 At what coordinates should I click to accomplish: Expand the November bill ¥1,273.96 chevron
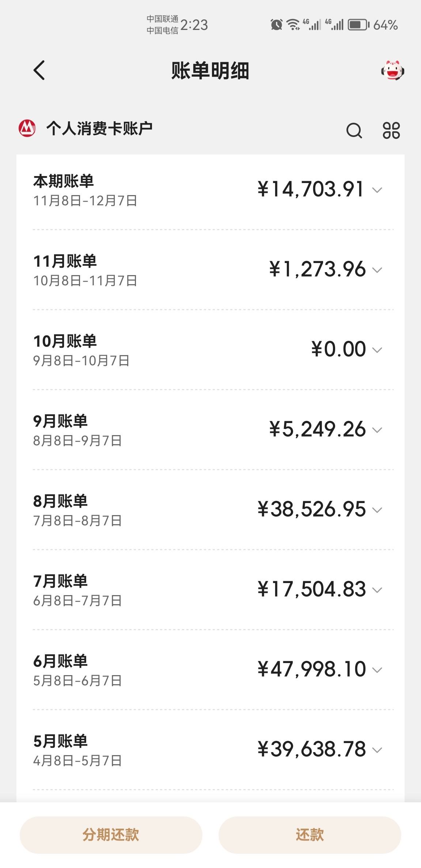pos(377,270)
